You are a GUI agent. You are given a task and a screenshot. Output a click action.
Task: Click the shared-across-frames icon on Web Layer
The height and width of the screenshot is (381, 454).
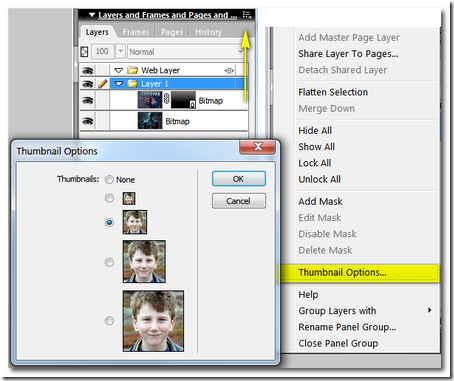coord(229,70)
